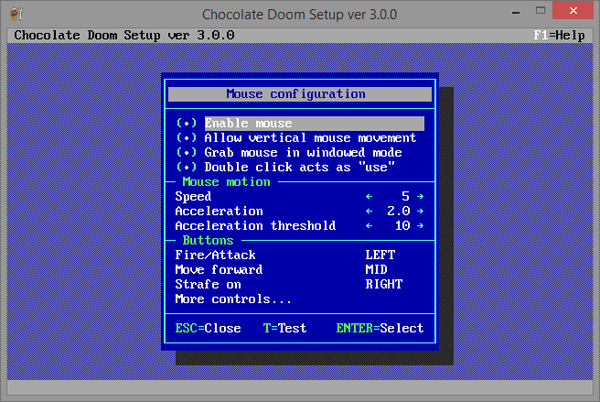Image resolution: width=600 pixels, height=402 pixels.
Task: Click the Speed label
Action: point(193,197)
